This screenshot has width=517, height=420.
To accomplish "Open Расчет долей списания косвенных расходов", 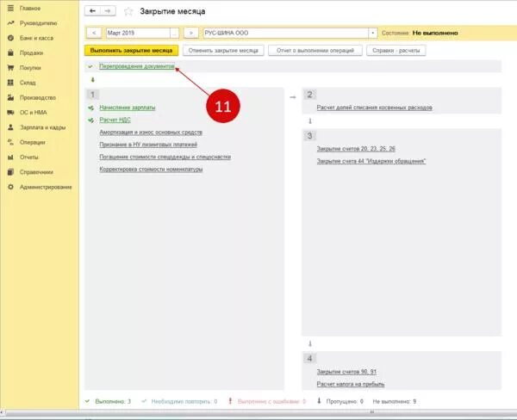I will tap(374, 108).
